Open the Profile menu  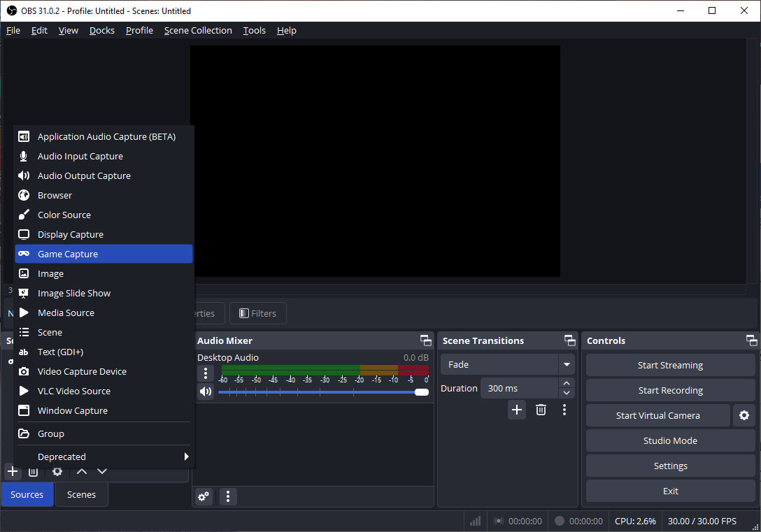[139, 31]
